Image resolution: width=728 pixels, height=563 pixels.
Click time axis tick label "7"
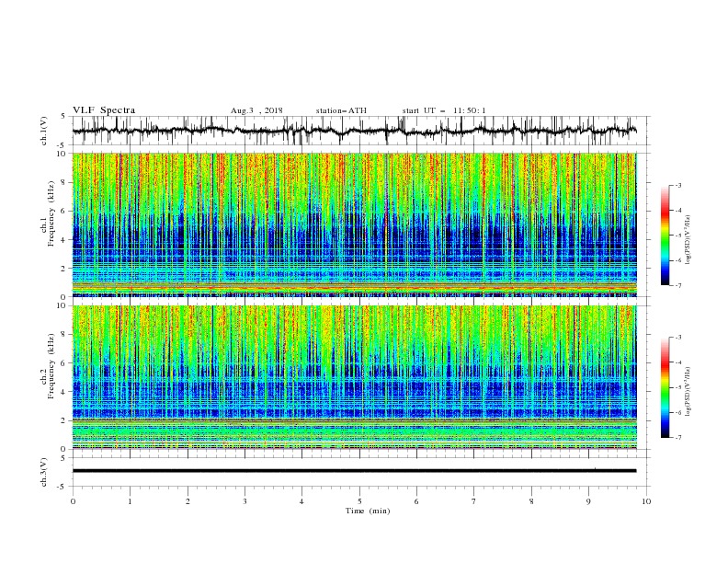pyautogui.click(x=474, y=501)
